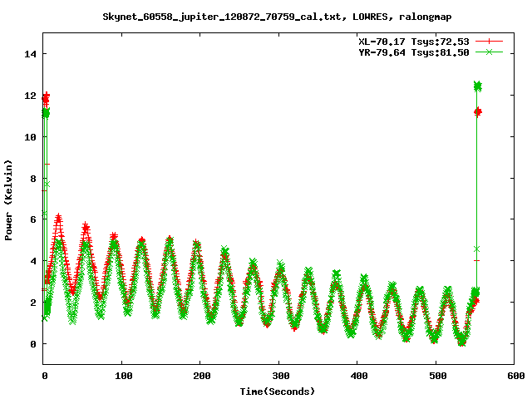The height and width of the screenshot is (399, 532).
Task: Select the XL-70.17 Tsys:72.53 legend entry
Action: point(414,42)
